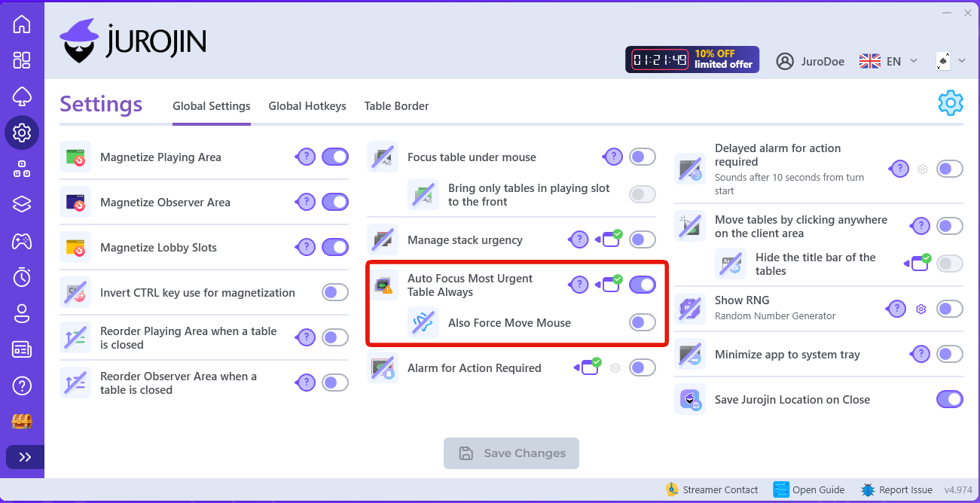Open the Streamer Contact link
Image resolution: width=980 pixels, height=503 pixels.
[712, 489]
